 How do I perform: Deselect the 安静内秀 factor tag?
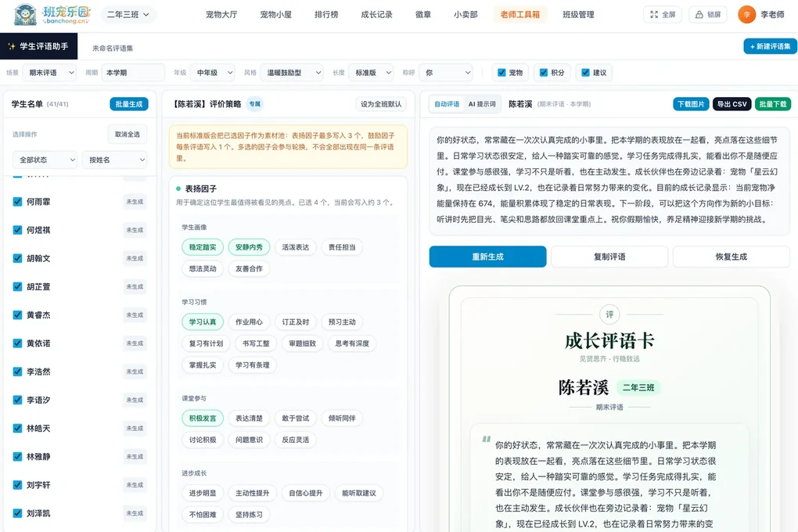pyautogui.click(x=249, y=247)
